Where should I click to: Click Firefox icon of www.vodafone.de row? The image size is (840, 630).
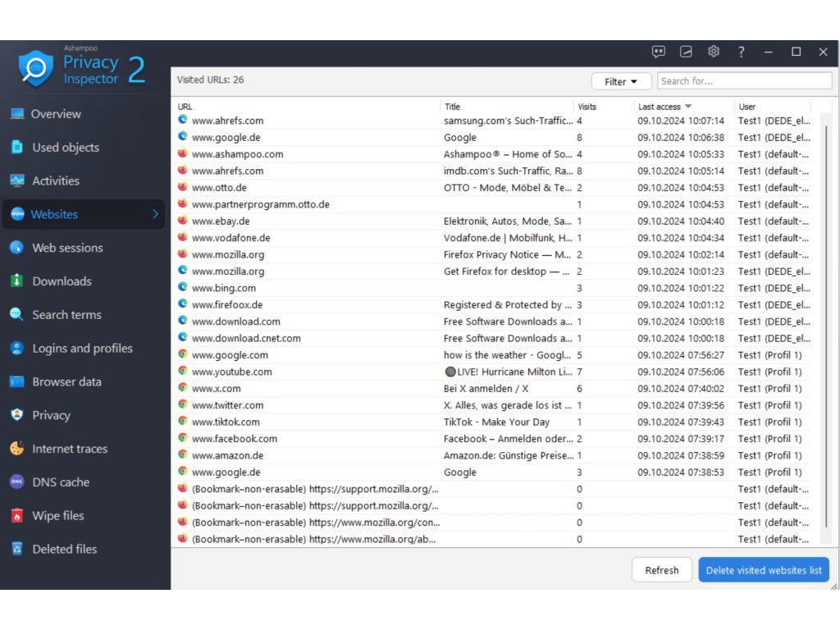click(x=183, y=237)
